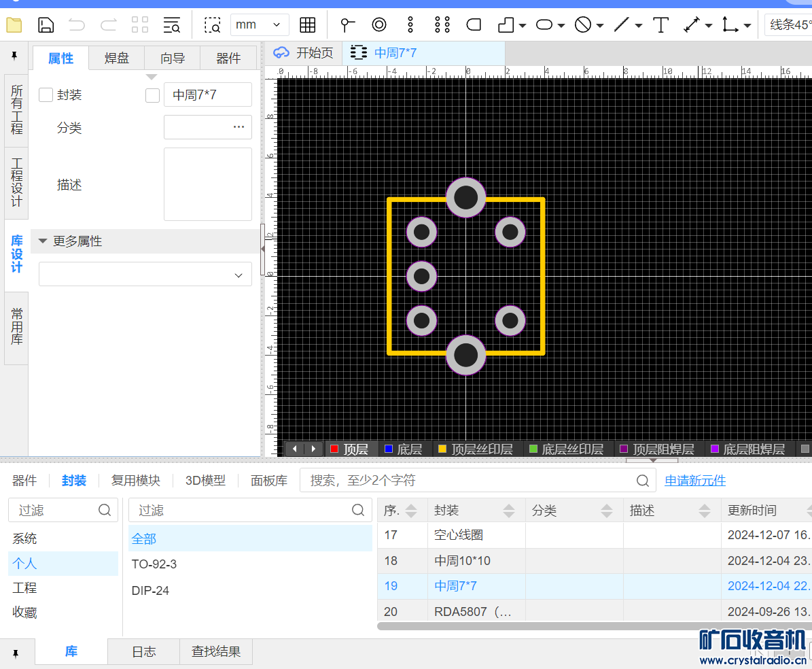This screenshot has height=669, width=812.
Task: Select the dimension measurement tool
Action: click(x=692, y=25)
